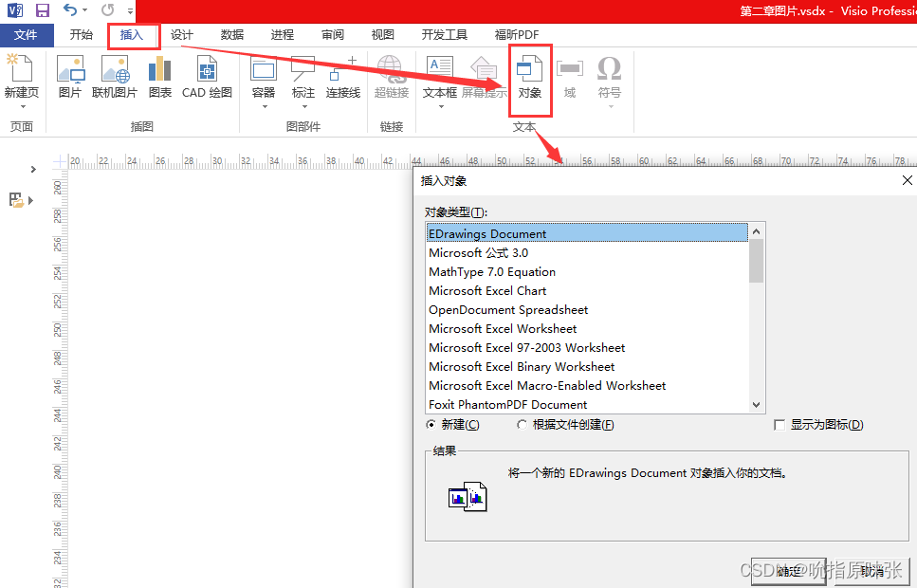Click the 域 field icon
Screen dimensions: 917x588
coord(570,76)
